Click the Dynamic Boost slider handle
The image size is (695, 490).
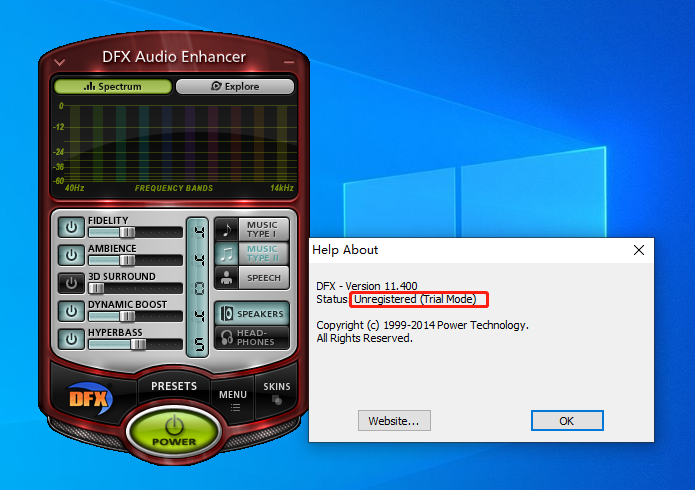point(127,316)
